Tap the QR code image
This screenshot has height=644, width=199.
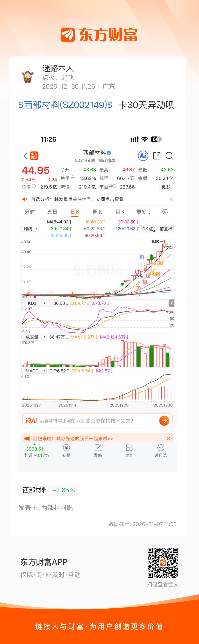point(163,563)
